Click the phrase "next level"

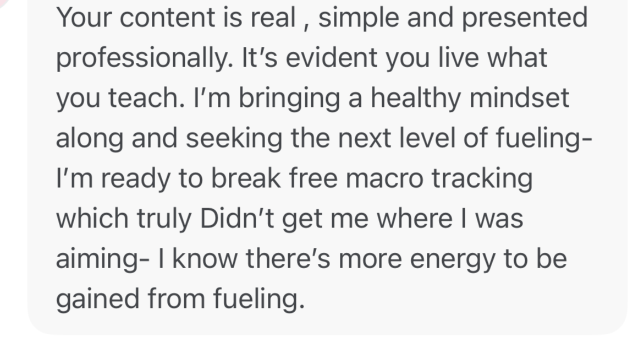(397, 138)
